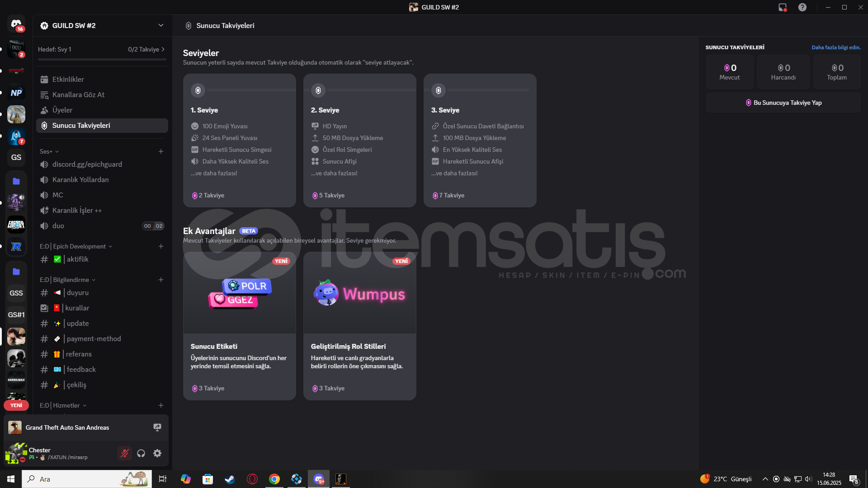Open the first server folder icon
Viewport: 868px width, 488px height.
pyautogui.click(x=16, y=181)
